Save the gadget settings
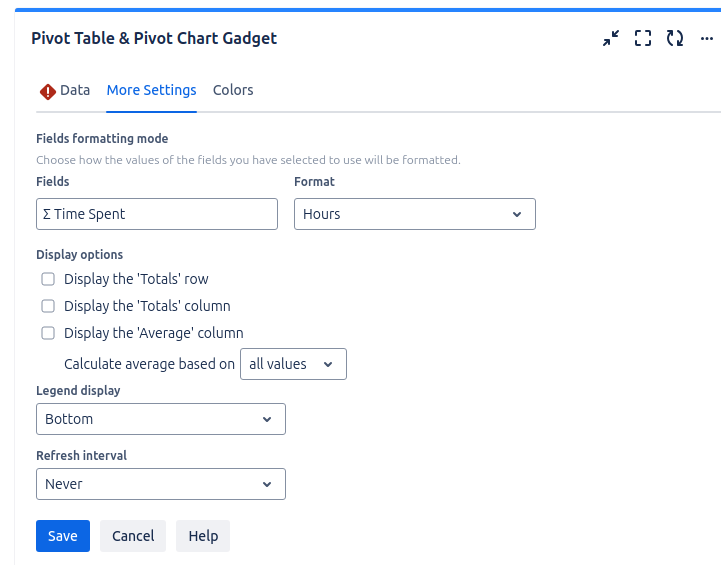This screenshot has width=721, height=565. tap(63, 536)
